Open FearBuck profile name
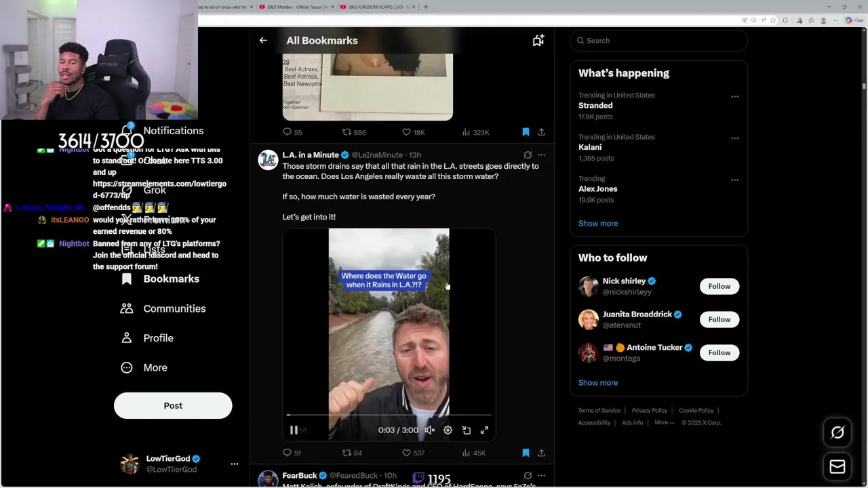This screenshot has height=488, width=868. click(x=300, y=476)
